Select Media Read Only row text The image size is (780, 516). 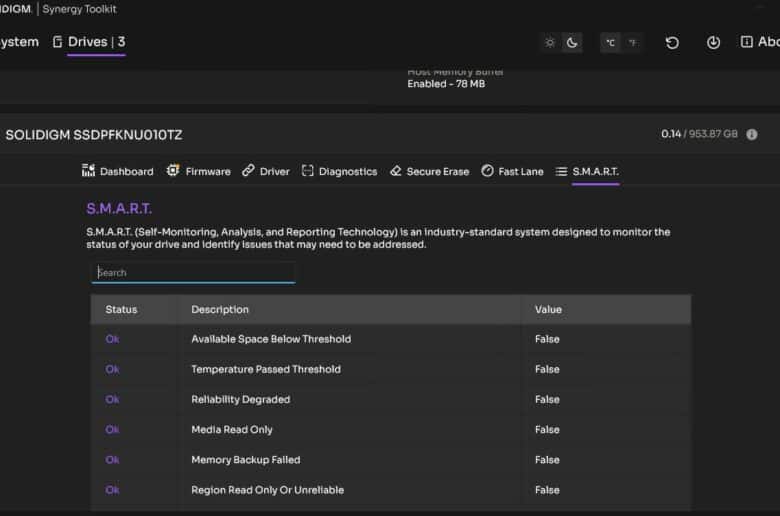pos(232,429)
